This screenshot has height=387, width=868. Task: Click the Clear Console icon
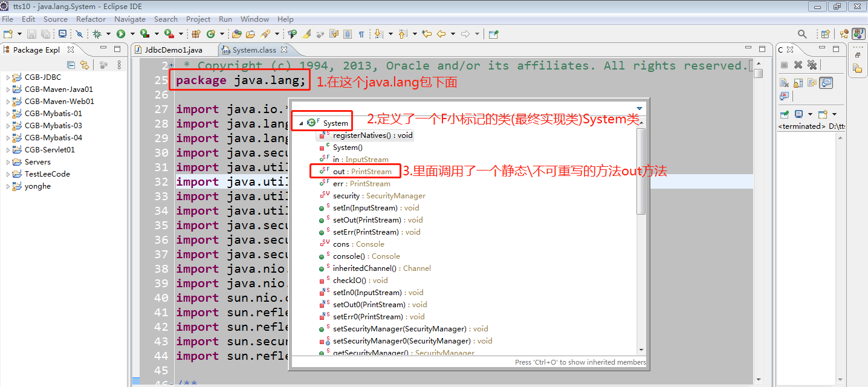pyautogui.click(x=784, y=82)
